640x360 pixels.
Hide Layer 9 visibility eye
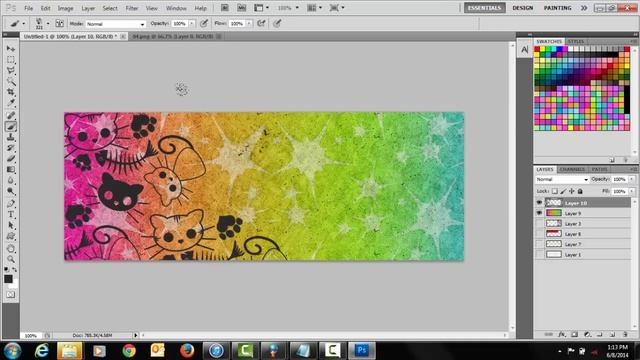coord(539,213)
